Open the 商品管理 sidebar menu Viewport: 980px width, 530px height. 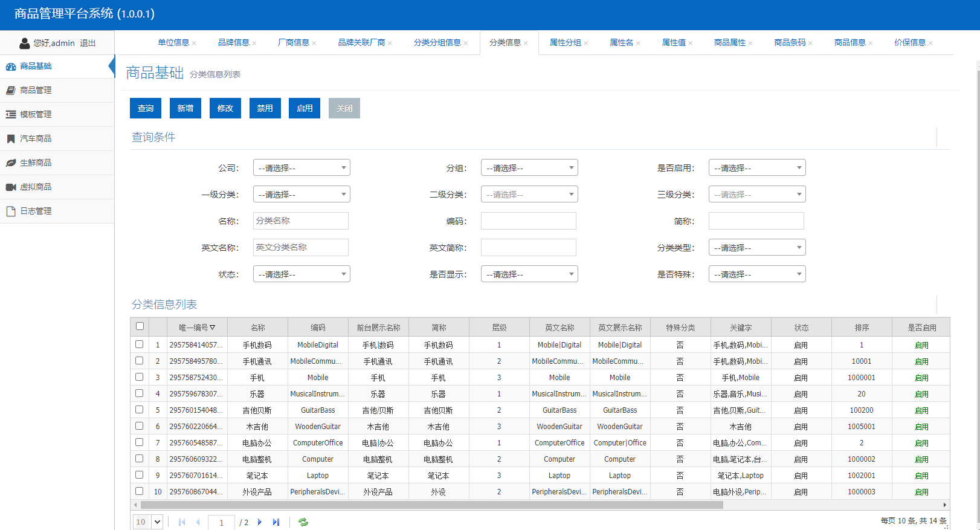(57, 91)
